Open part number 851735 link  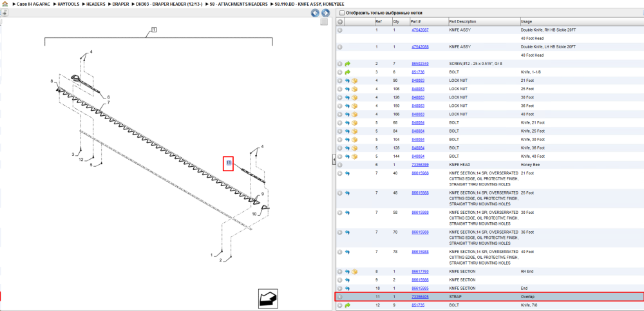(418, 305)
